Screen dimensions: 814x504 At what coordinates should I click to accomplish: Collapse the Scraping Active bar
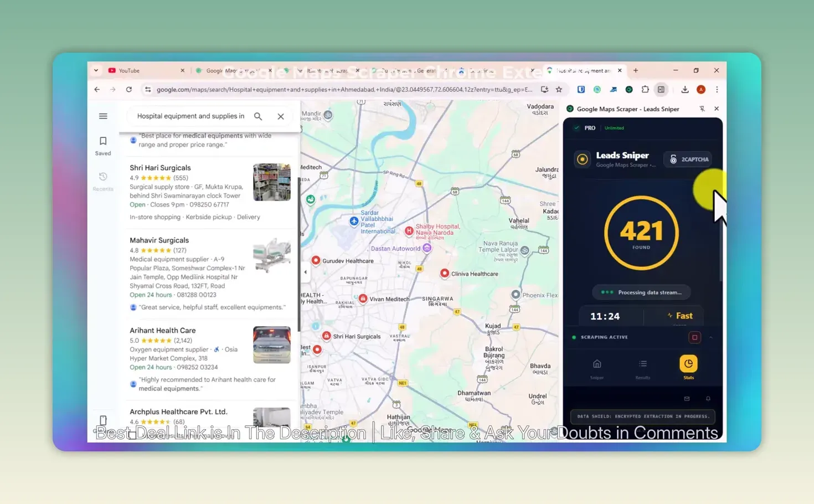coord(711,337)
